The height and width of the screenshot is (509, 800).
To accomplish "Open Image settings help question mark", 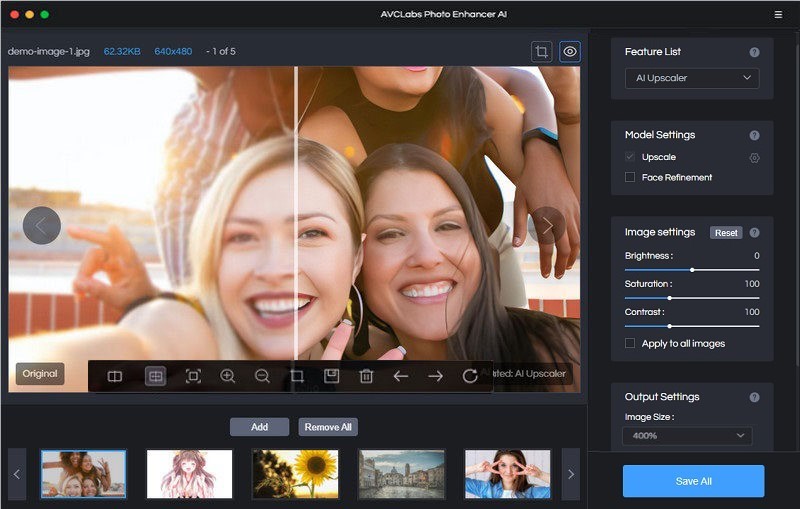I will tap(755, 233).
